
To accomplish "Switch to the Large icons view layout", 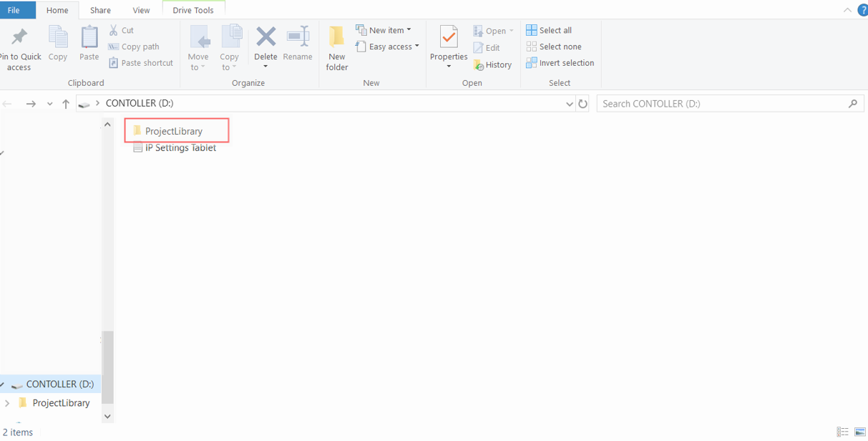I will tap(859, 432).
